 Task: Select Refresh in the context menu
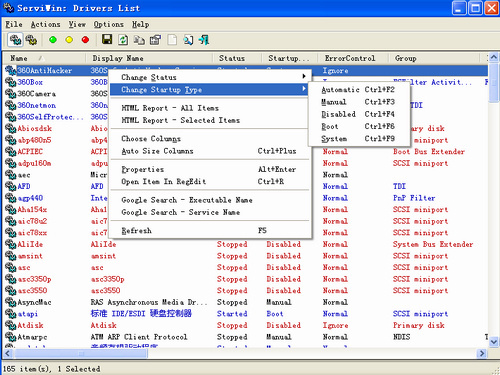(x=210, y=231)
